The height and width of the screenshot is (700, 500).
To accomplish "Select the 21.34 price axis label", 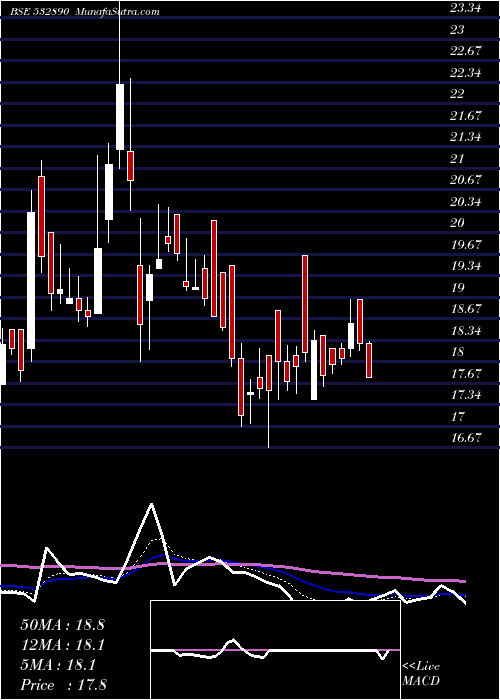I will pyautogui.click(x=466, y=137).
